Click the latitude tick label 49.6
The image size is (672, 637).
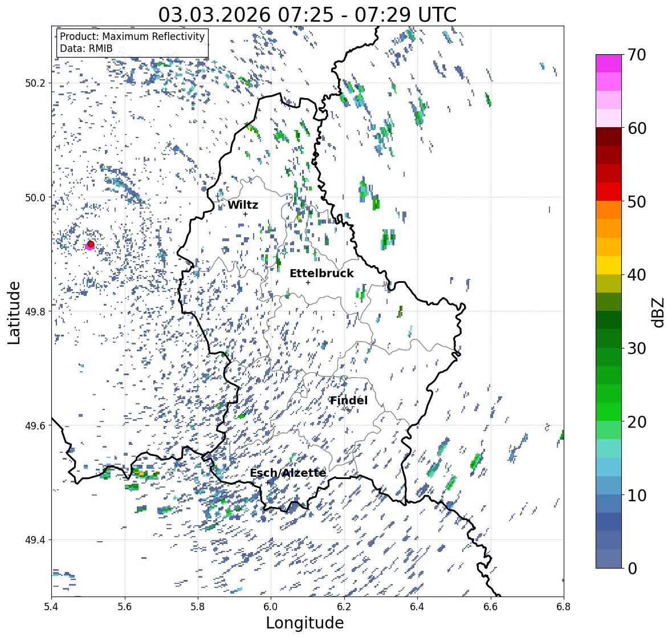click(35, 425)
